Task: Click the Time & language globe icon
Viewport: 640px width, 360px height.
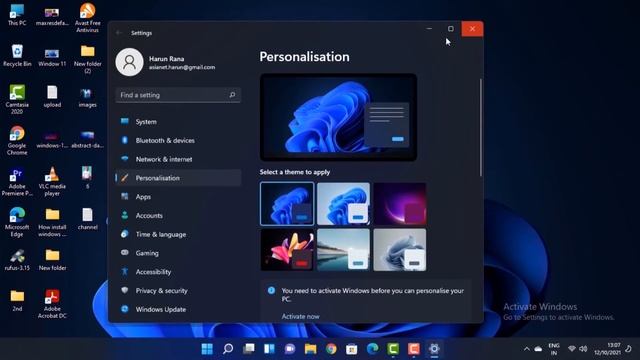Action: click(x=125, y=234)
